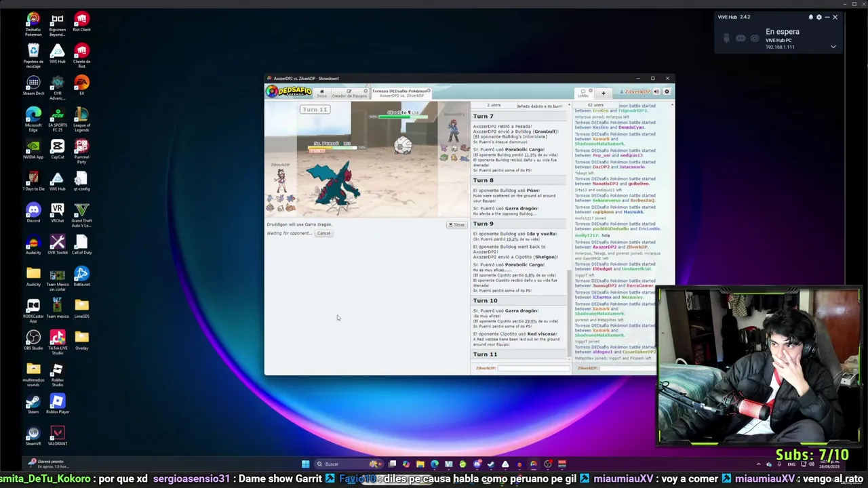Open EcoKen's profile in Lobby chat
Viewport: 868px width, 488px height.
point(601,110)
